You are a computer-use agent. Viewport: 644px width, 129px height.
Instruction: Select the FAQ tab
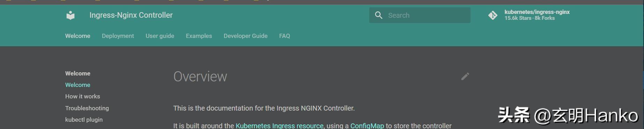284,36
